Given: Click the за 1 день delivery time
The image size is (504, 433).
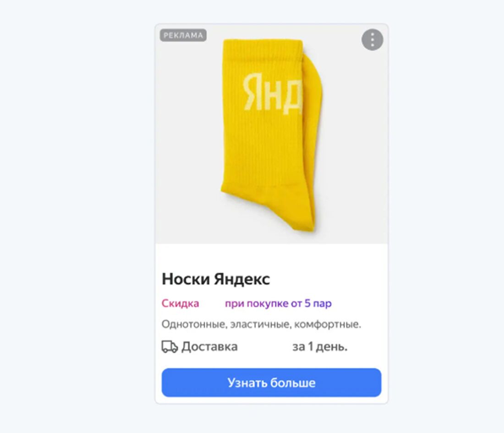Looking at the screenshot, I should [x=320, y=346].
